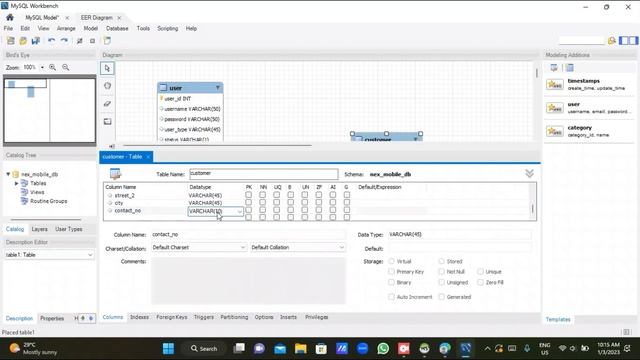640x360 pixels.
Task: Switch to the User Types tab
Action: [x=69, y=229]
